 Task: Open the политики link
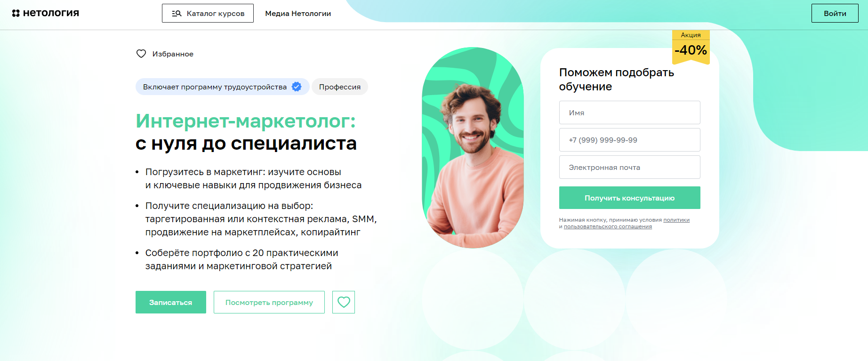pyautogui.click(x=676, y=220)
